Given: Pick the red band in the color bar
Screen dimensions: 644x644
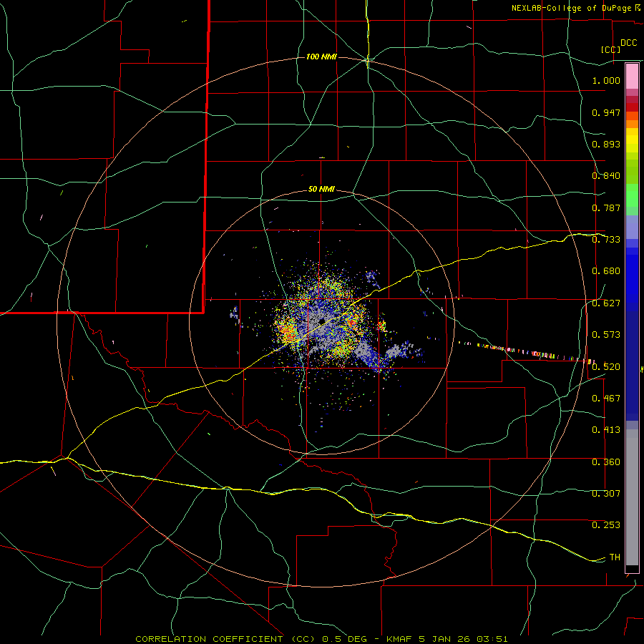Looking at the screenshot, I should (x=632, y=107).
